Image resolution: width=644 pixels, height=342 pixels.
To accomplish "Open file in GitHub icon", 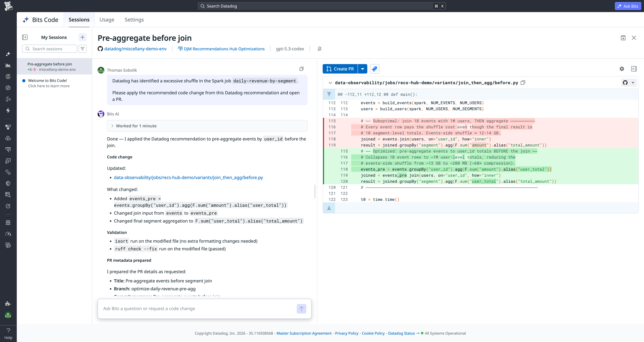I will [625, 83].
